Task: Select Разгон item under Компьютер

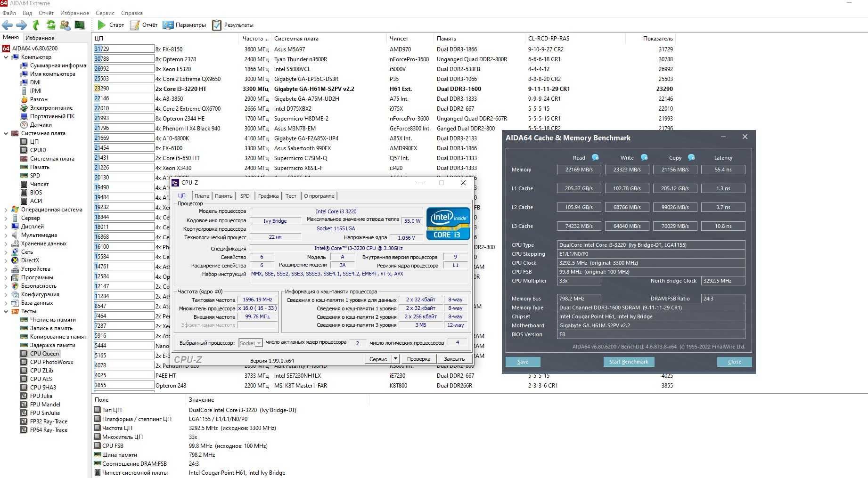Action: click(39, 99)
